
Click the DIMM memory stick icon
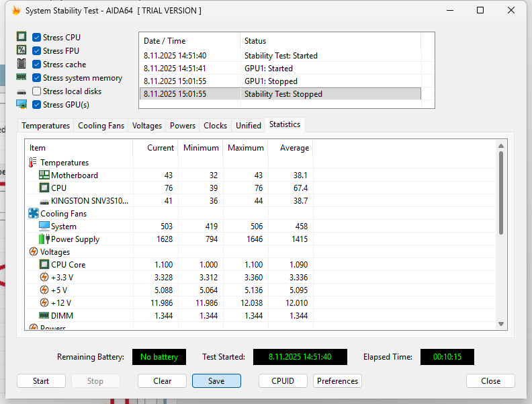44,315
